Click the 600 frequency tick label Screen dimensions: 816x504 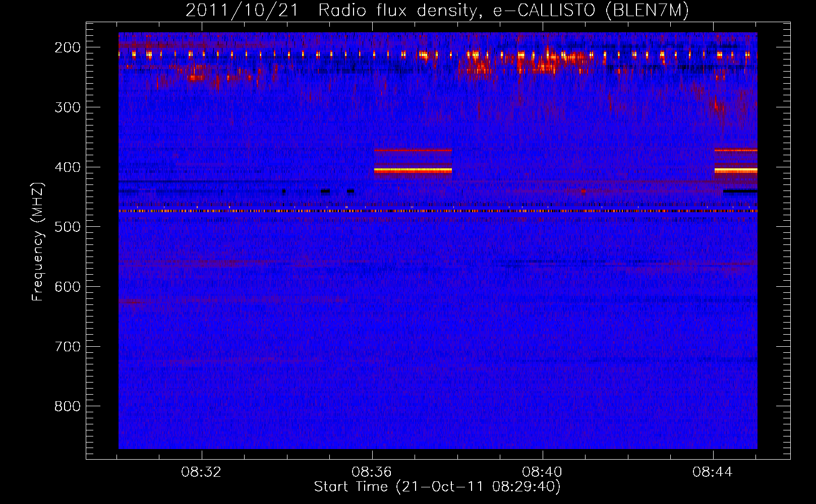68,287
